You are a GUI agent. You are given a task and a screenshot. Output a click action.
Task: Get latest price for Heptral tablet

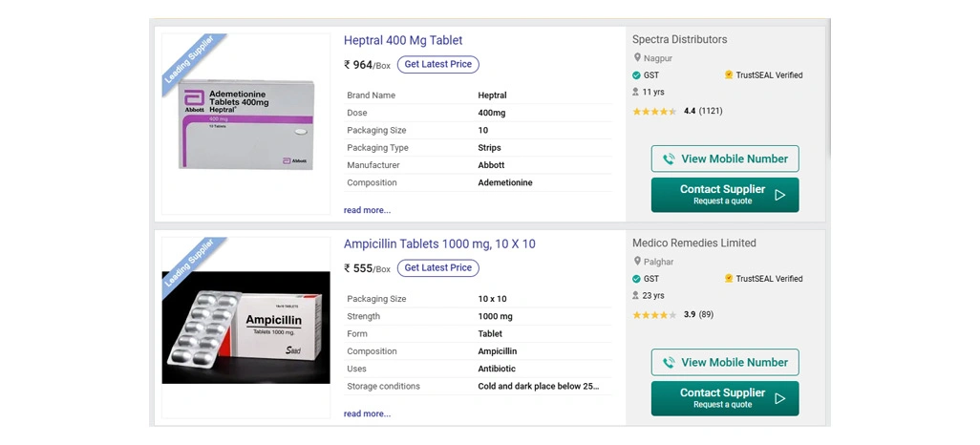[x=438, y=64]
